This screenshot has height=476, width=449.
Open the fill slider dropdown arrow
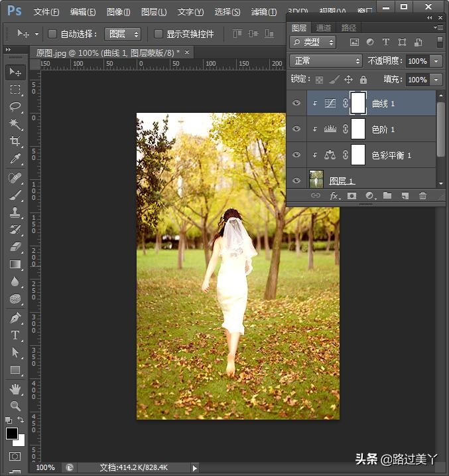(436, 80)
